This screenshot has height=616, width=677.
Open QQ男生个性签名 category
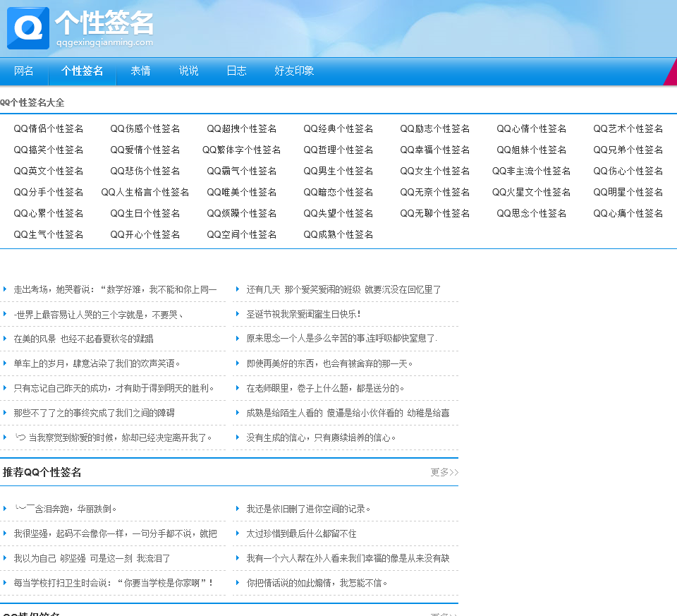[x=338, y=171]
